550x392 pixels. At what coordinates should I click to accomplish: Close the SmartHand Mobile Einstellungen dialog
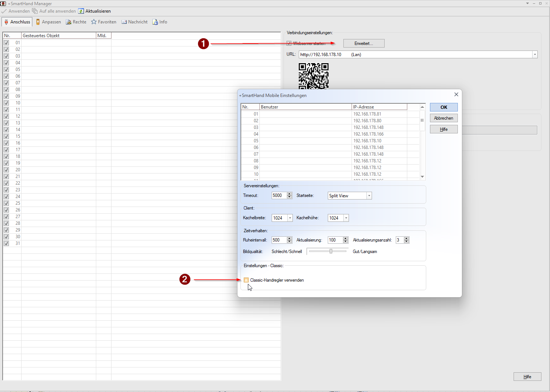click(x=456, y=94)
